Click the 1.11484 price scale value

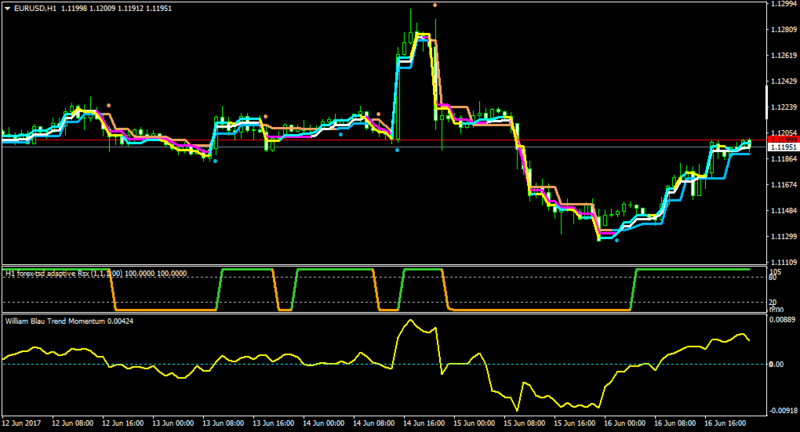coord(784,211)
